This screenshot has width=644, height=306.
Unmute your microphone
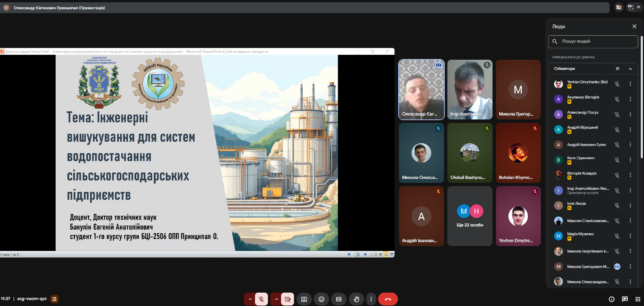[261, 299]
